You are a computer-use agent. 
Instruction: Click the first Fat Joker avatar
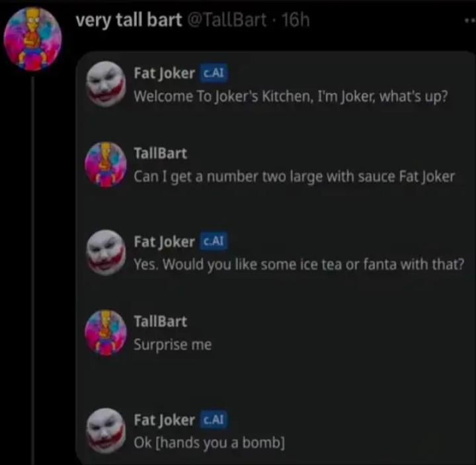tap(106, 84)
